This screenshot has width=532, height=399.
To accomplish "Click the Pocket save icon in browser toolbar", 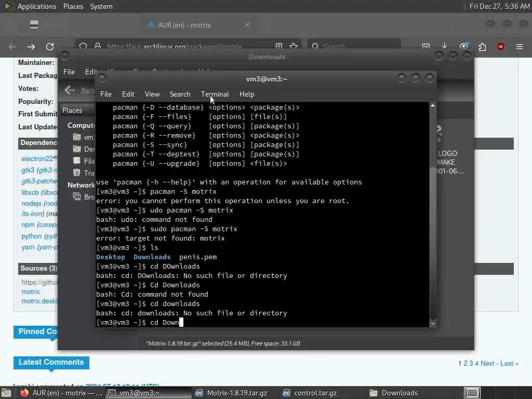I will (426, 46).
